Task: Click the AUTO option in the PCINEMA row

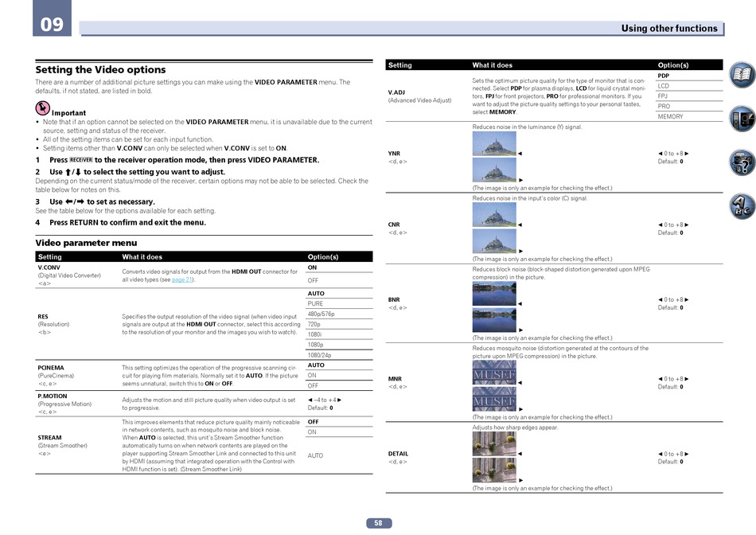Action: 316,365
